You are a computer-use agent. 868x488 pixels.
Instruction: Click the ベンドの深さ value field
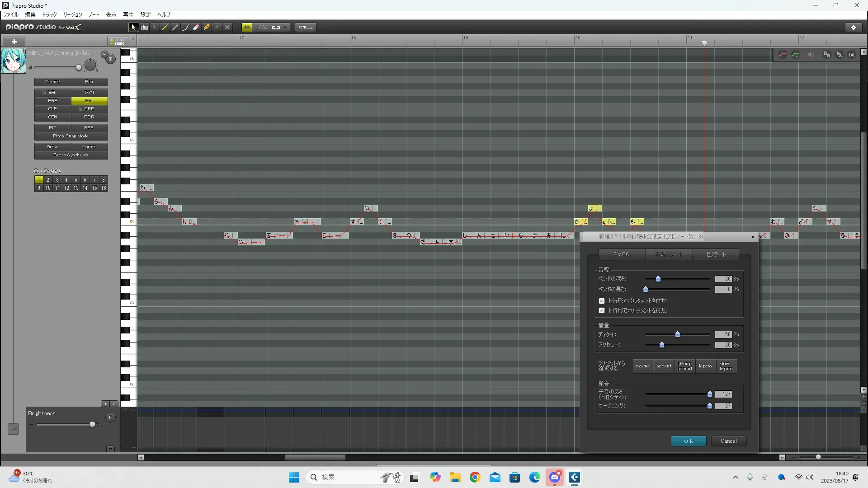click(723, 279)
